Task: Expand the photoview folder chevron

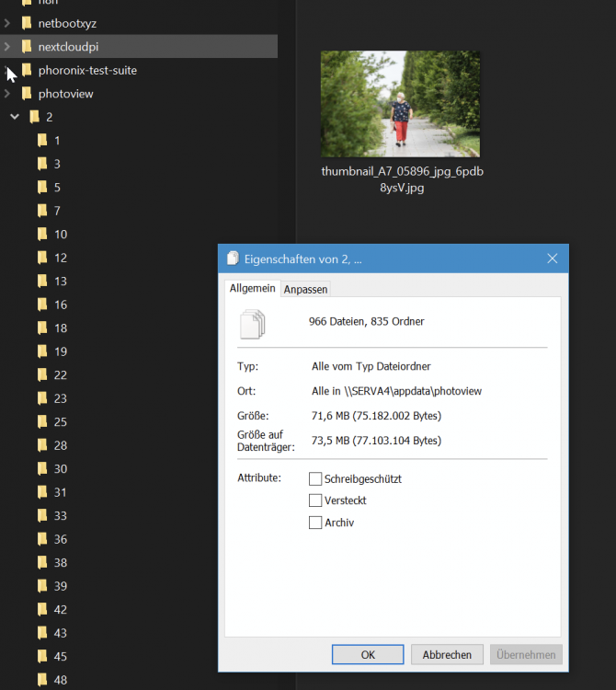Action: (7, 93)
